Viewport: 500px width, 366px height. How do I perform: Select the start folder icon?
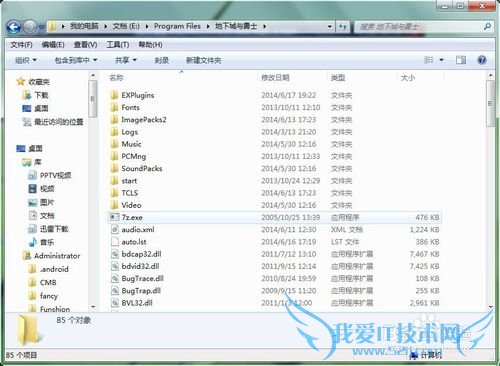114,181
